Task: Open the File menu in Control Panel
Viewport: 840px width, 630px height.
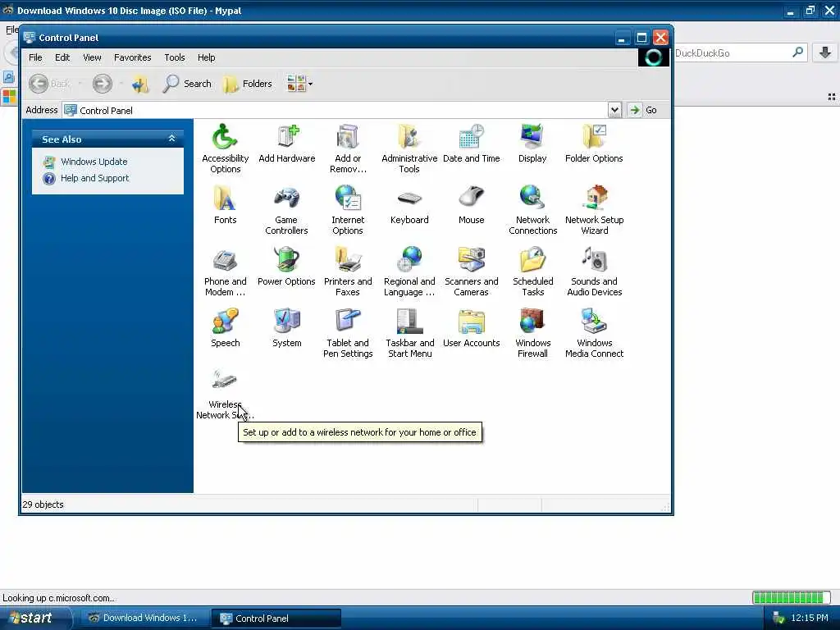Action: (x=35, y=57)
